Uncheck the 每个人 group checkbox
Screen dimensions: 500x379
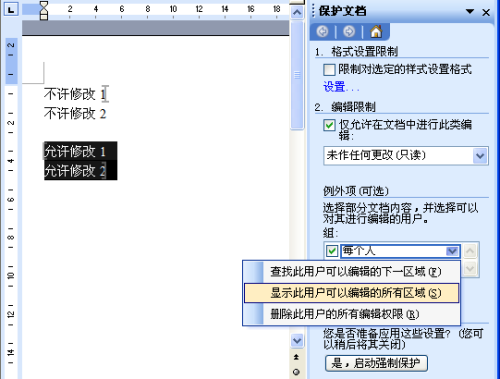pos(332,251)
